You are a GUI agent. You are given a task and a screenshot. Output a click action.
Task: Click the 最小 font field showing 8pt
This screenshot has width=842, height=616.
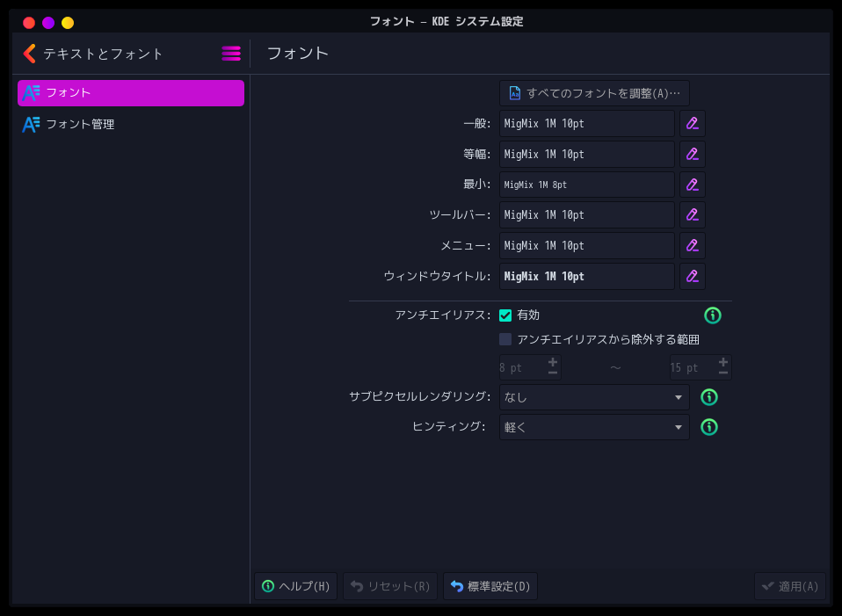[x=586, y=185]
